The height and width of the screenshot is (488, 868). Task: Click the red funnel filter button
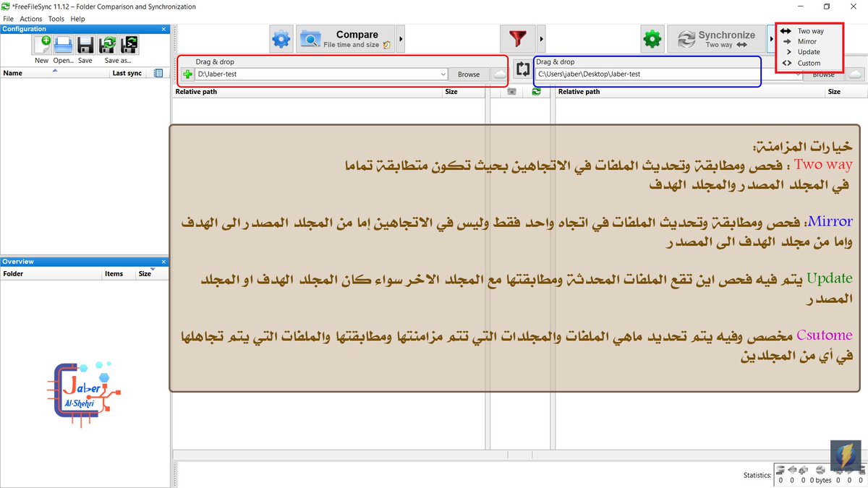click(x=518, y=39)
